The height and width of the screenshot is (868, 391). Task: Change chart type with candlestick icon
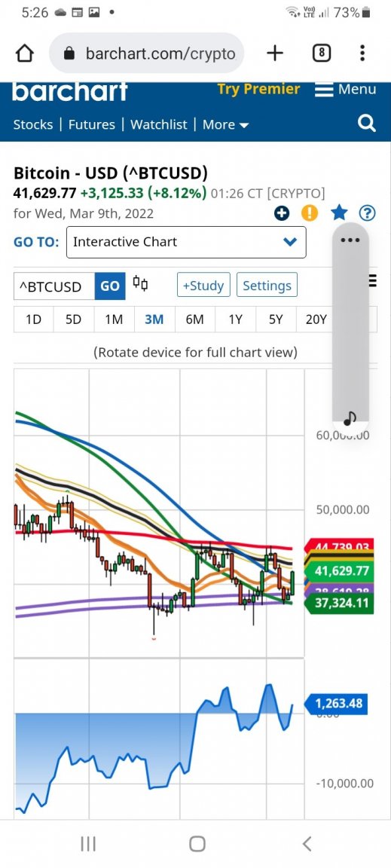point(141,284)
